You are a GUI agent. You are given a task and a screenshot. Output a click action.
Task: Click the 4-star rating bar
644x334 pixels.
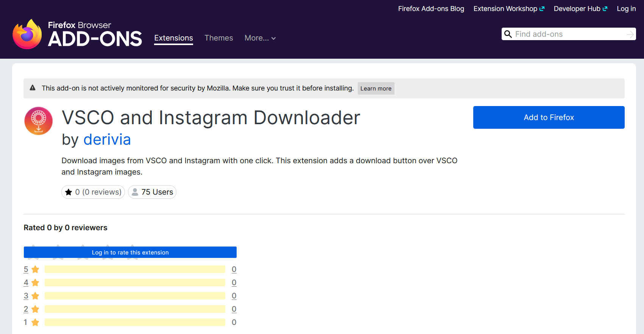pyautogui.click(x=135, y=282)
